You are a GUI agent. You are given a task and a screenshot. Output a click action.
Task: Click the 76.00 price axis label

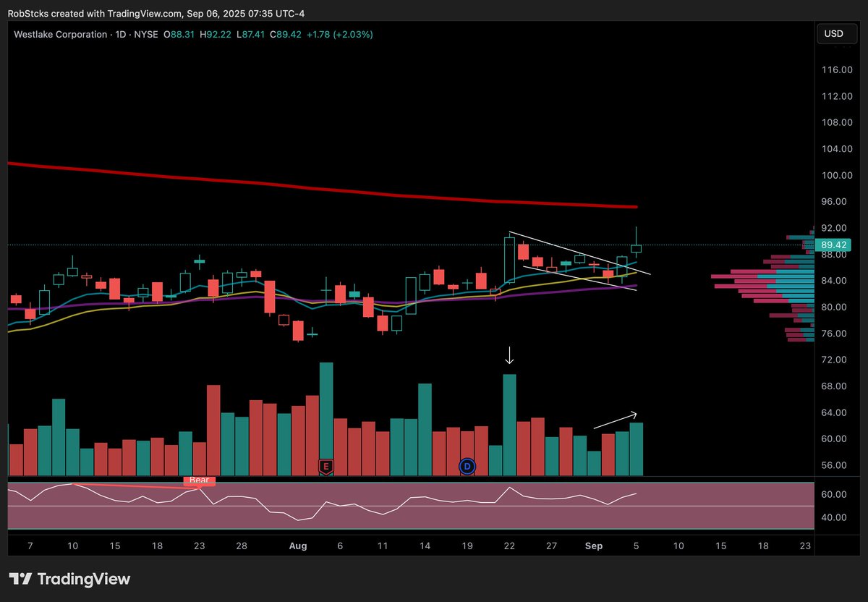[x=835, y=334]
